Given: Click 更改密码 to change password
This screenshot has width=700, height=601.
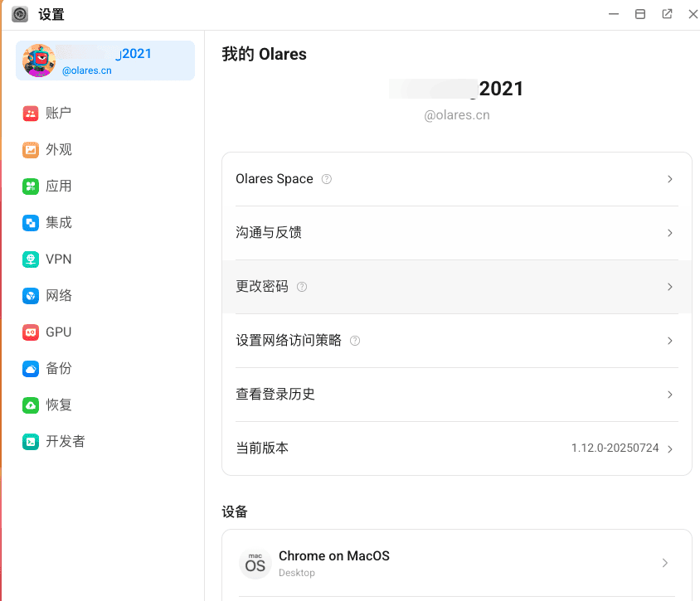Looking at the screenshot, I should 457,287.
